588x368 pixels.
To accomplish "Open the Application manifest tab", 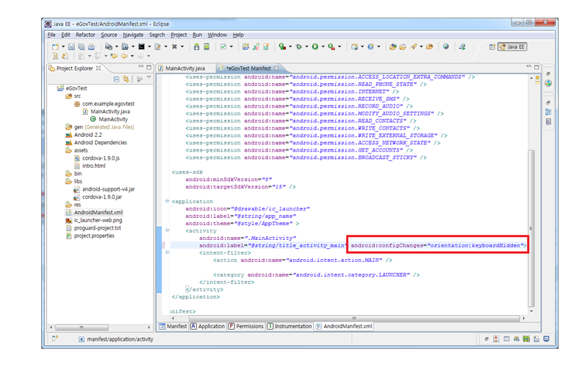I will [x=211, y=326].
